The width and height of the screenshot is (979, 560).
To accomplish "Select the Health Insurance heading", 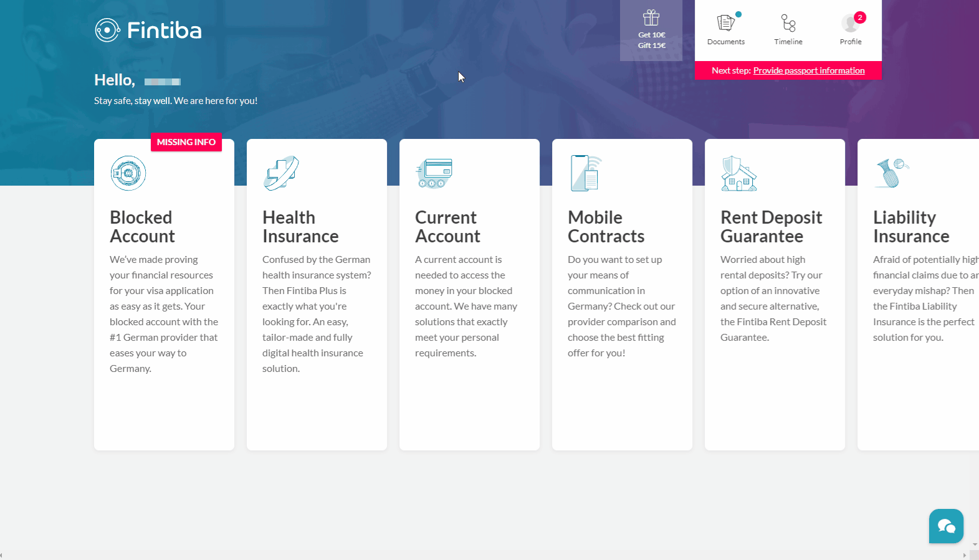I will [x=300, y=227].
